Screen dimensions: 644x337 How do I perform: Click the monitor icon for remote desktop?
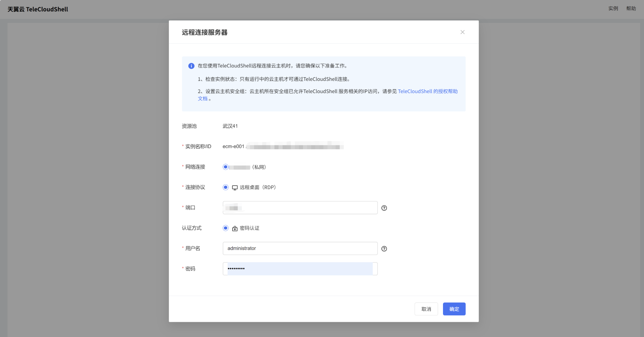tap(235, 188)
